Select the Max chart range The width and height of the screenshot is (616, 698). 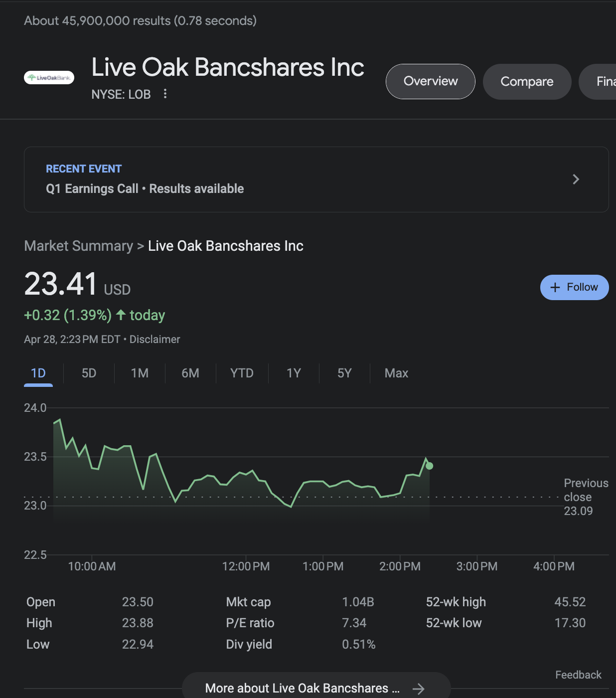[x=396, y=373]
